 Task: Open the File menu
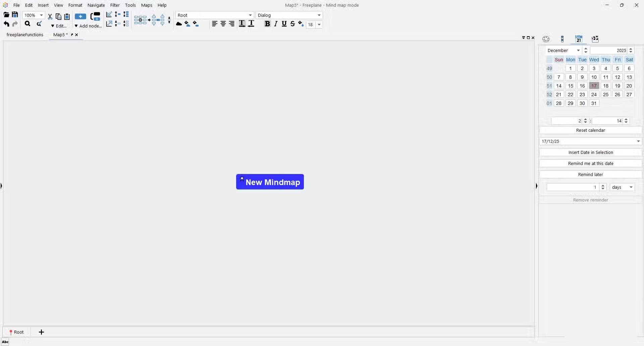(x=16, y=5)
